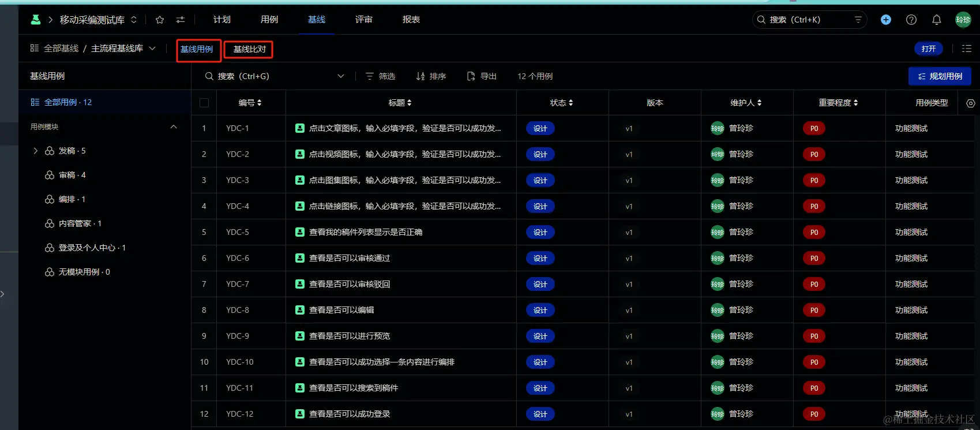This screenshot has height=430, width=980.
Task: Click the green product logo icon
Action: click(36, 20)
